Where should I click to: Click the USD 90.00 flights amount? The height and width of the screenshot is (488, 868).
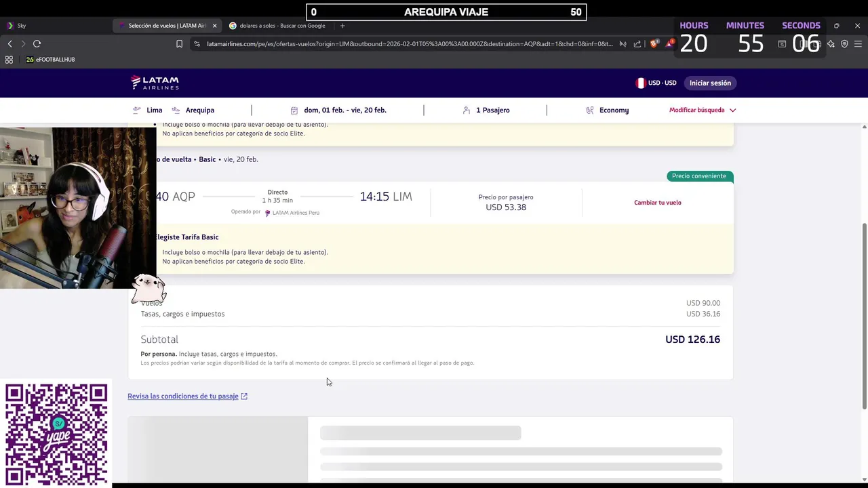click(x=703, y=303)
